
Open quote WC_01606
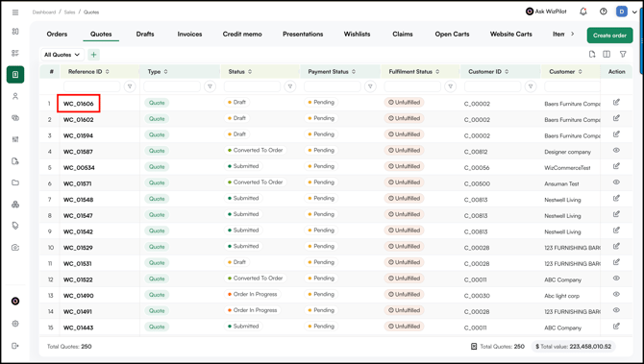79,104
